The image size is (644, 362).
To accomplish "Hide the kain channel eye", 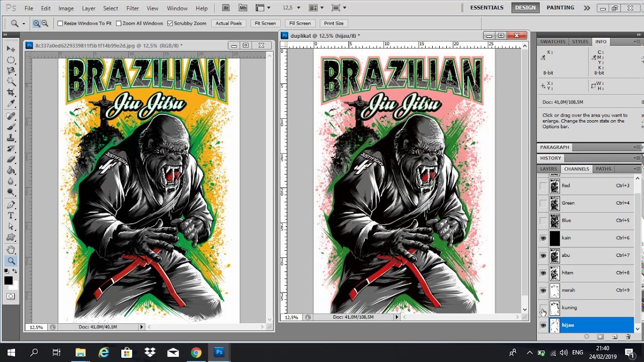I will 543,238.
